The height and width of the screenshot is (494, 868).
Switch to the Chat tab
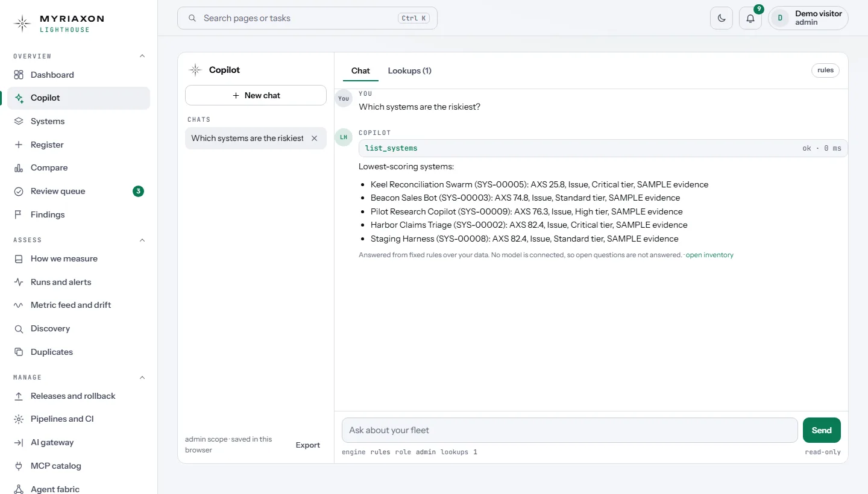click(x=360, y=70)
